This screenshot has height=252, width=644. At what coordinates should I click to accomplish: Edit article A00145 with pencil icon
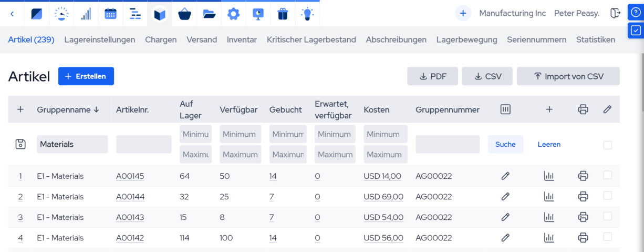(x=505, y=176)
